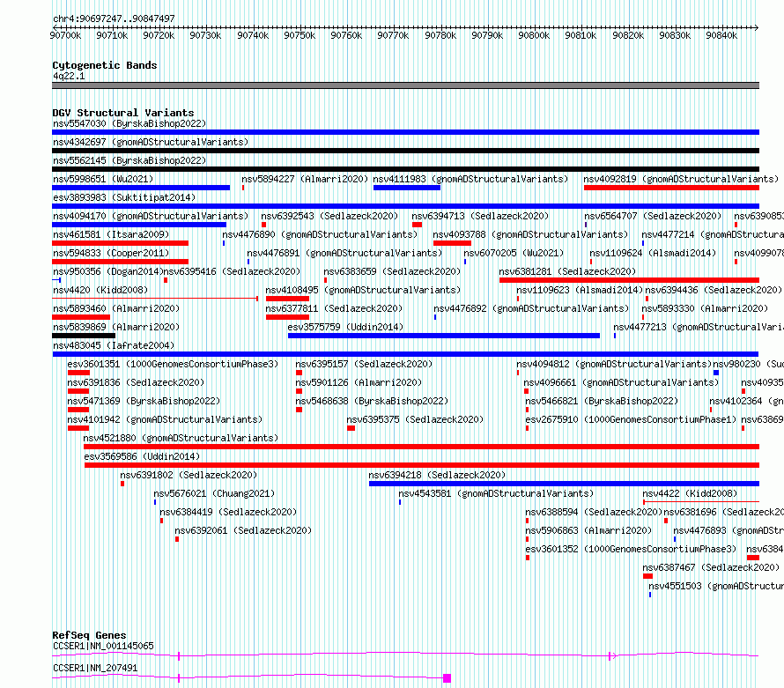Click the red bar under nsv461581 (Itsara2009)

click(120, 243)
